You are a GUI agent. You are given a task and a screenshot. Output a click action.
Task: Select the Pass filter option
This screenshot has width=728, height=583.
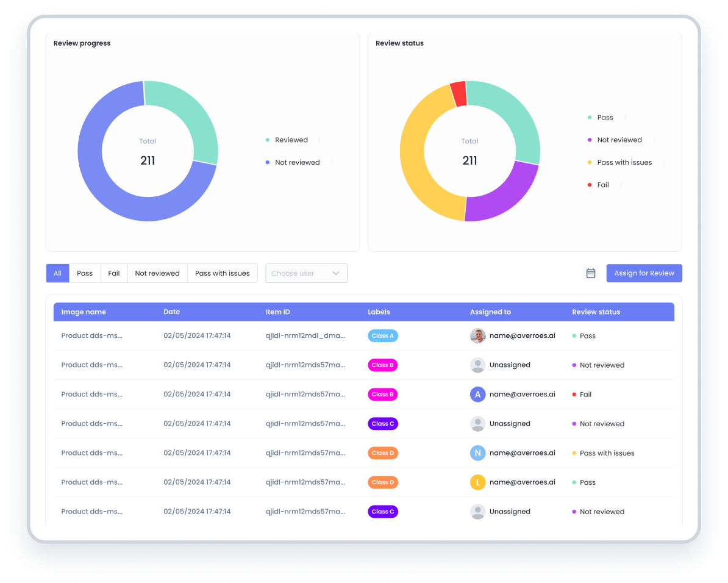85,273
